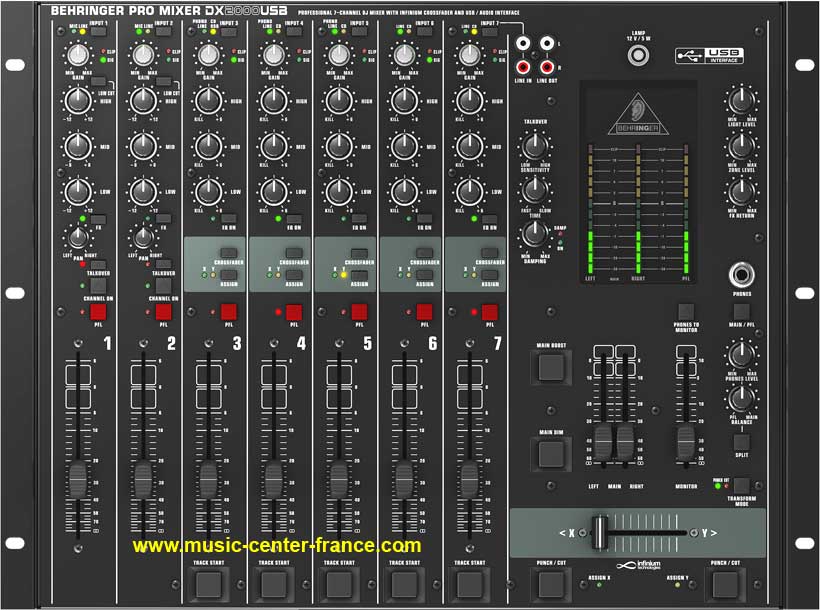820x610 pixels.
Task: Toggle channel 4 crossfader Assign button
Action: coord(294,275)
